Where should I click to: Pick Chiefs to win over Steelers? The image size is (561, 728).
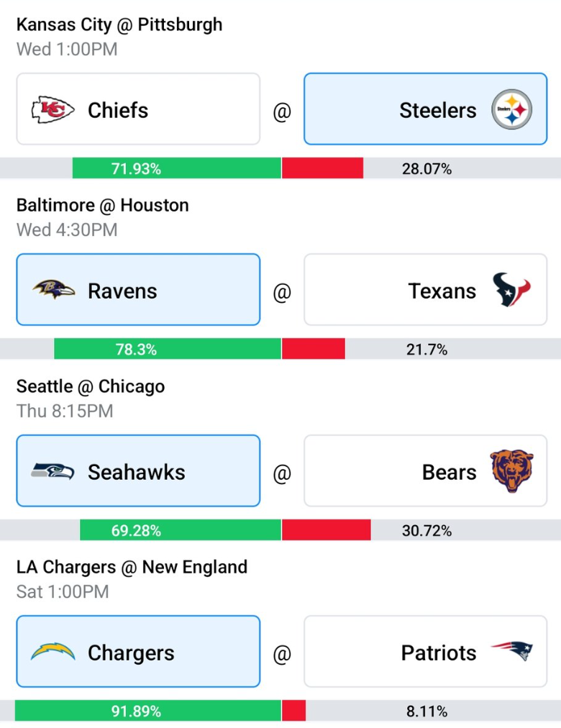coord(138,109)
